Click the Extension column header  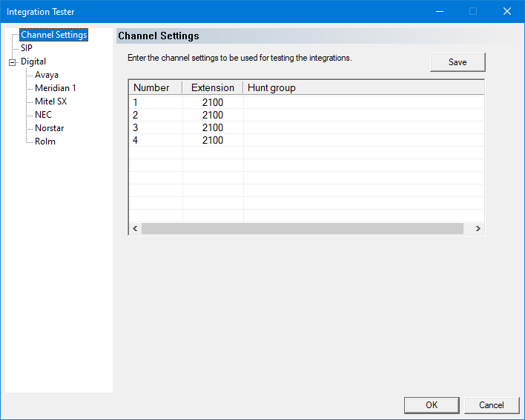212,88
